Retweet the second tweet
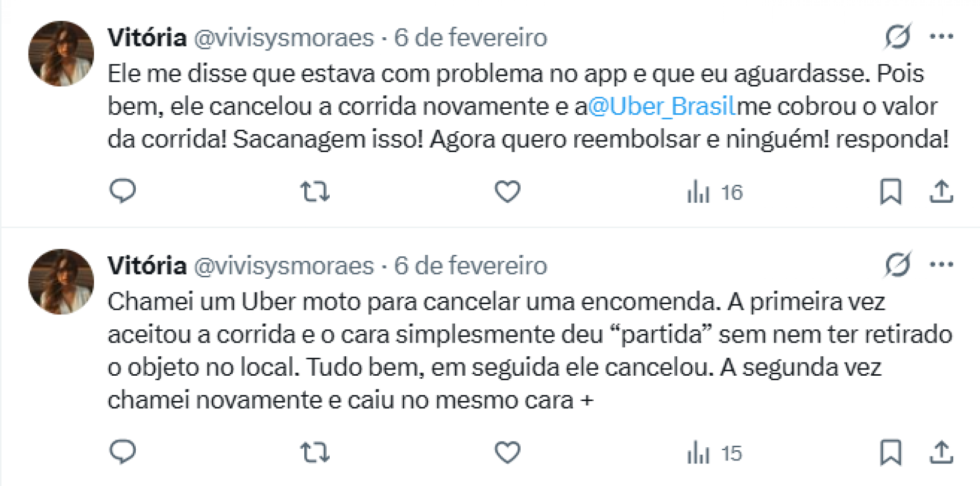Screen dimensions: 980x486 (x=315, y=451)
